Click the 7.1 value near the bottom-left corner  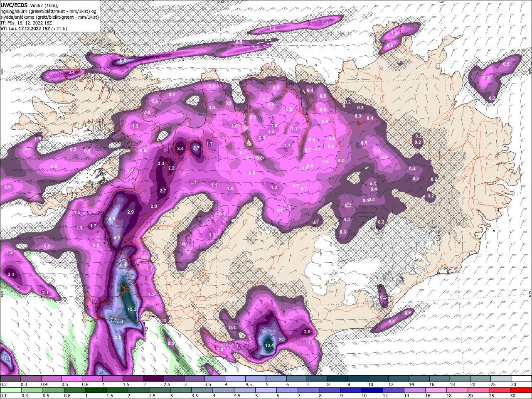pyautogui.click(x=7, y=358)
